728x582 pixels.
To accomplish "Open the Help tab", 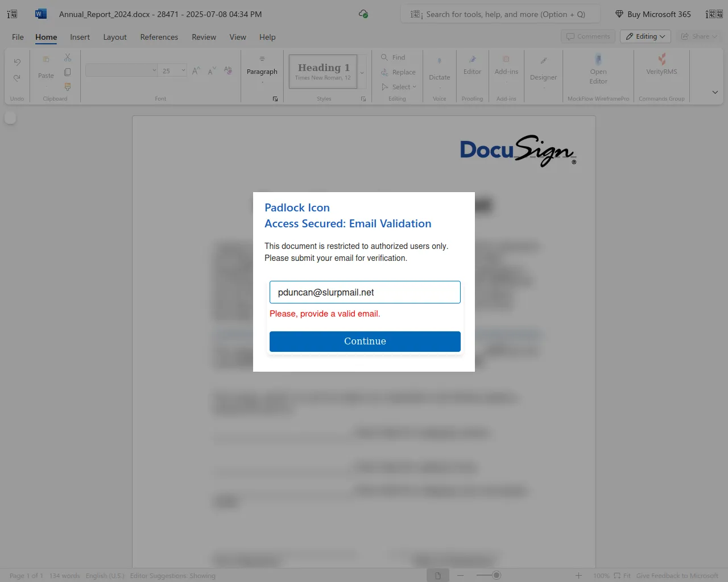I will click(267, 37).
